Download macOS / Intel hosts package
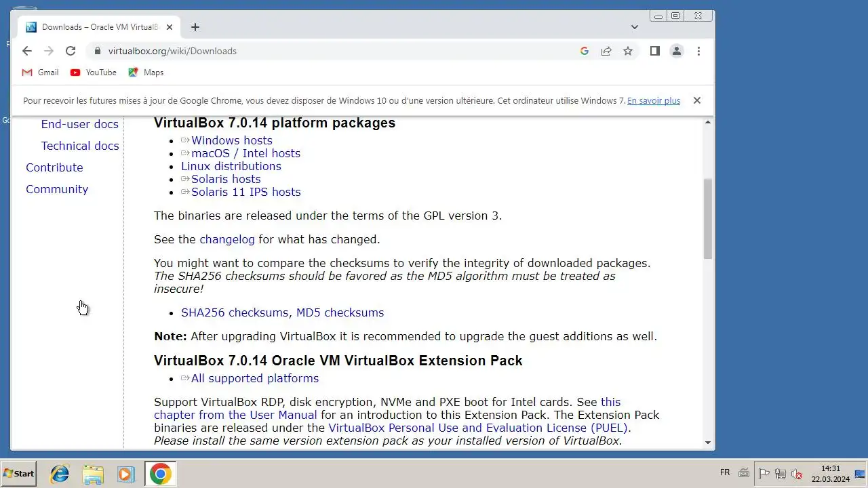This screenshot has height=488, width=868. tap(245, 153)
